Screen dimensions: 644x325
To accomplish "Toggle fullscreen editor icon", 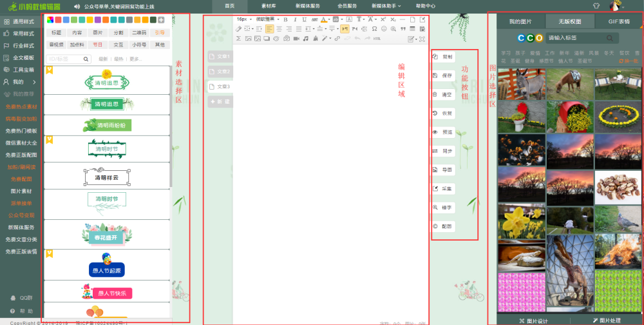I will pos(422,39).
